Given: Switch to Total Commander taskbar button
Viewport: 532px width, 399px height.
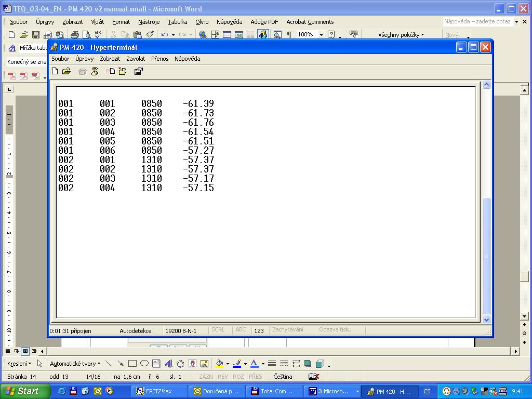Looking at the screenshot, I should (x=273, y=391).
